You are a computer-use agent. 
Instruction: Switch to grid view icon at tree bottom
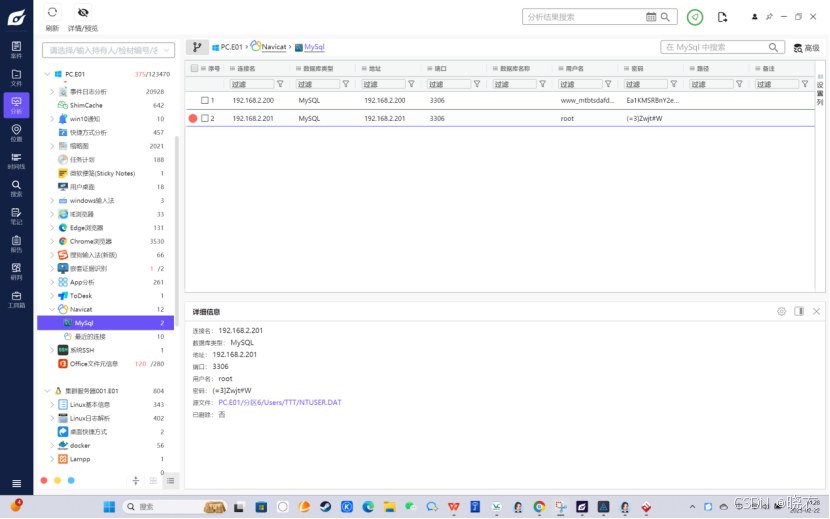click(x=153, y=481)
